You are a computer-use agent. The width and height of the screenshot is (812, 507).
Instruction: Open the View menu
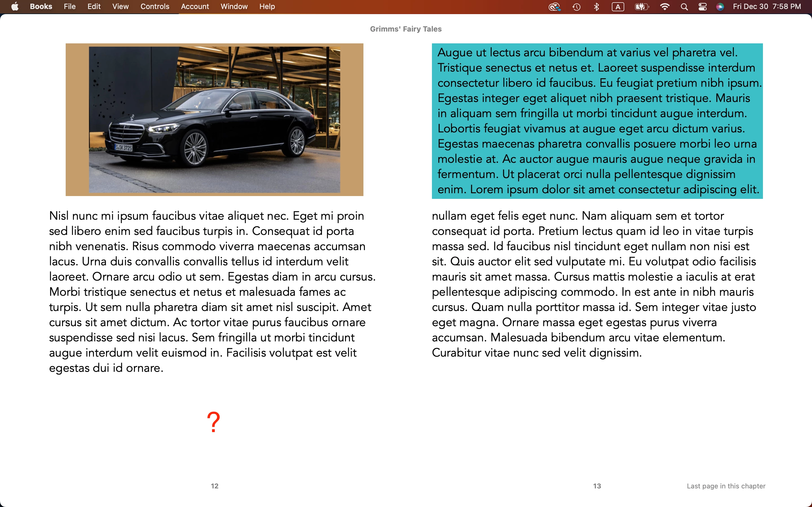click(120, 7)
